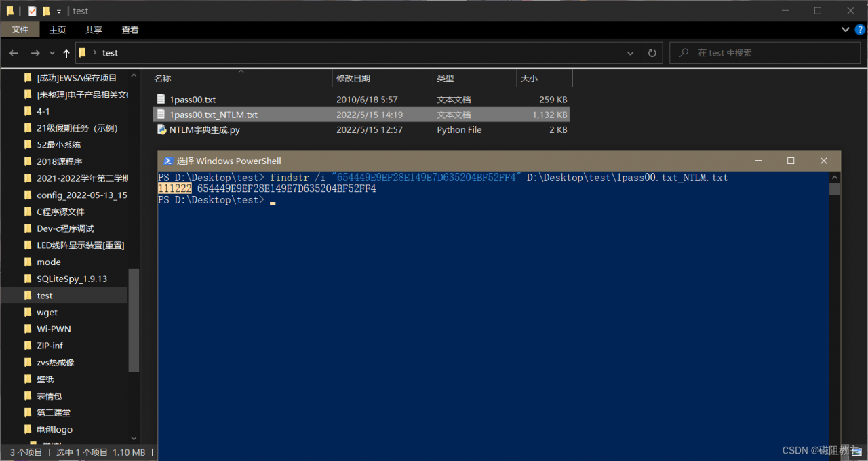
Task: Select 52最小系统 folder in tree
Action: [58, 144]
